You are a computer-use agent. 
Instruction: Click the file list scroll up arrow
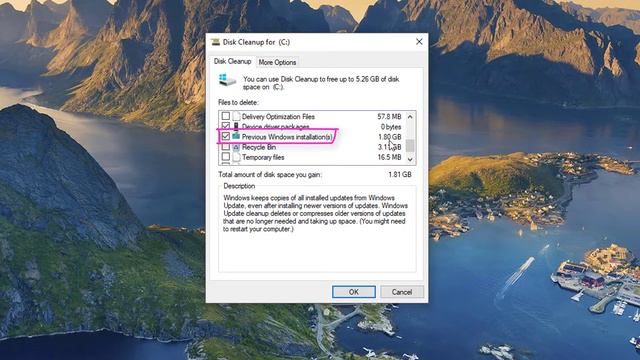tap(410, 117)
